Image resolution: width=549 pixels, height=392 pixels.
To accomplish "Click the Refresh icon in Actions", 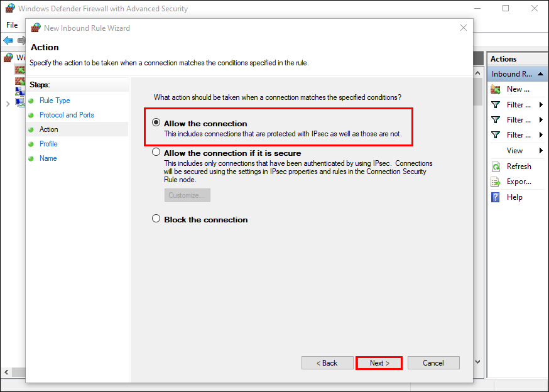I will [x=496, y=166].
